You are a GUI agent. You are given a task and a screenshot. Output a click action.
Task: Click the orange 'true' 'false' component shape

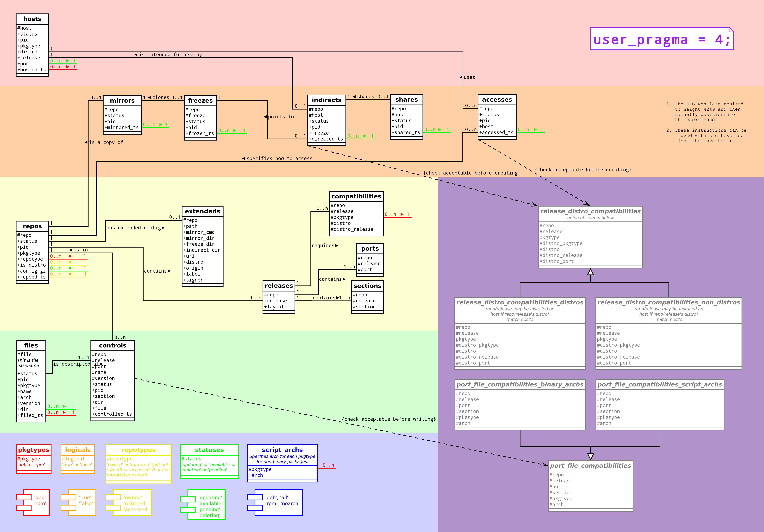pyautogui.click(x=79, y=502)
